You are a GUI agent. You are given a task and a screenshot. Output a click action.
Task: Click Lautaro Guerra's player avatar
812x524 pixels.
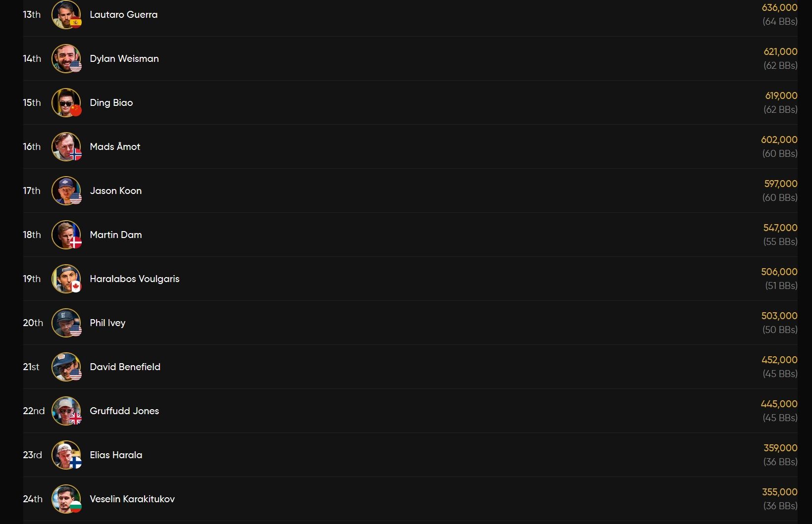point(65,14)
